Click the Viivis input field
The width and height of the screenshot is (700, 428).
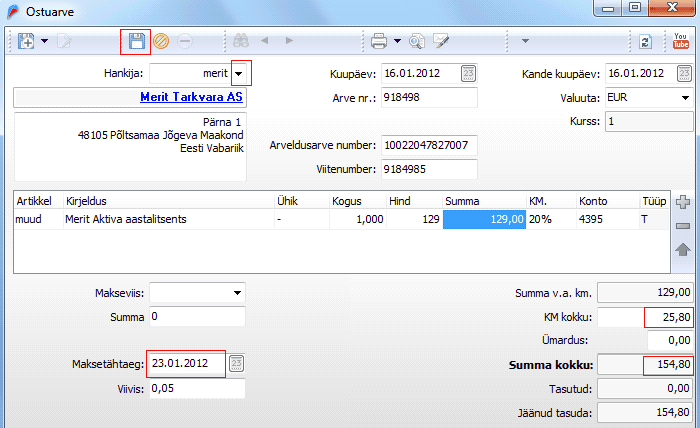click(197, 390)
